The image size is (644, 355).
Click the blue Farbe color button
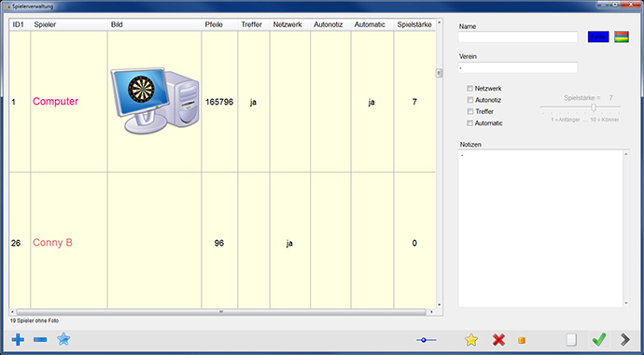click(598, 37)
